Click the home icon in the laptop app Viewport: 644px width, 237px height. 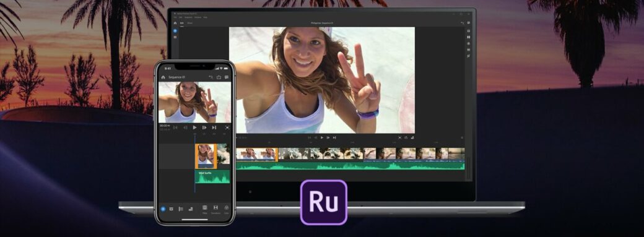(175, 23)
